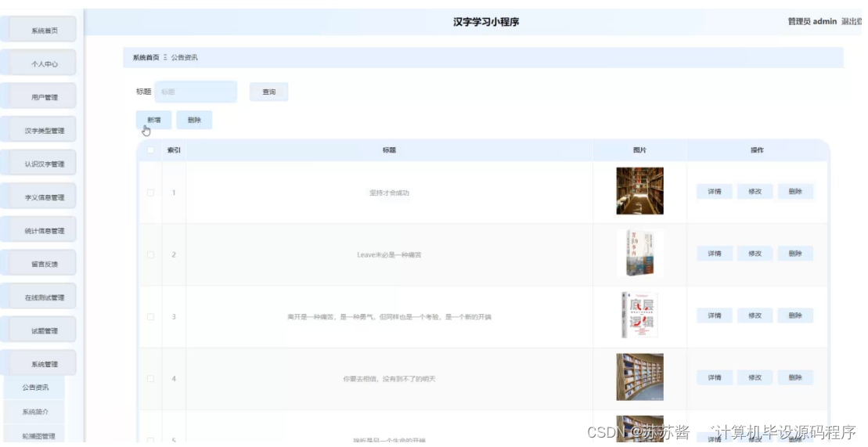Screen dimensions: 868x447
Task: Select the 公告资讯 submenu item
Action: pos(35,388)
